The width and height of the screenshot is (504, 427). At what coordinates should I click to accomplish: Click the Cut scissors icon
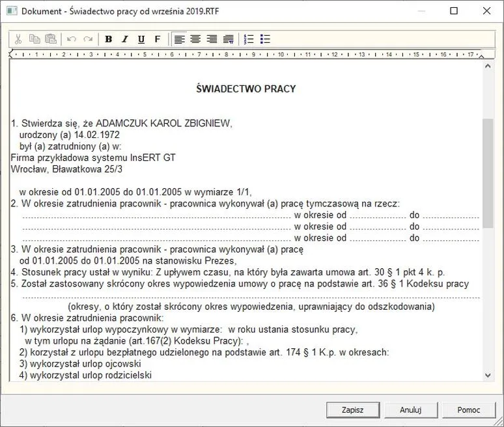[x=18, y=39]
